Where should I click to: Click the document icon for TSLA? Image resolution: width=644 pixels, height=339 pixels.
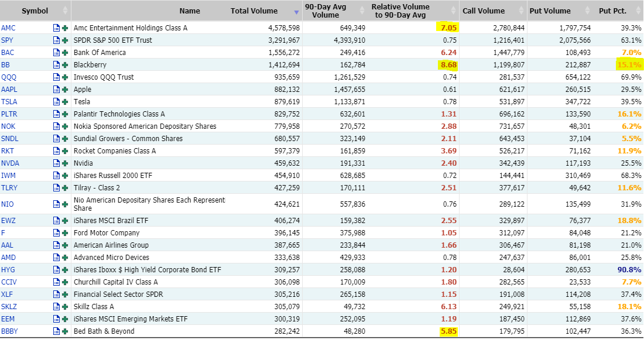click(56, 102)
